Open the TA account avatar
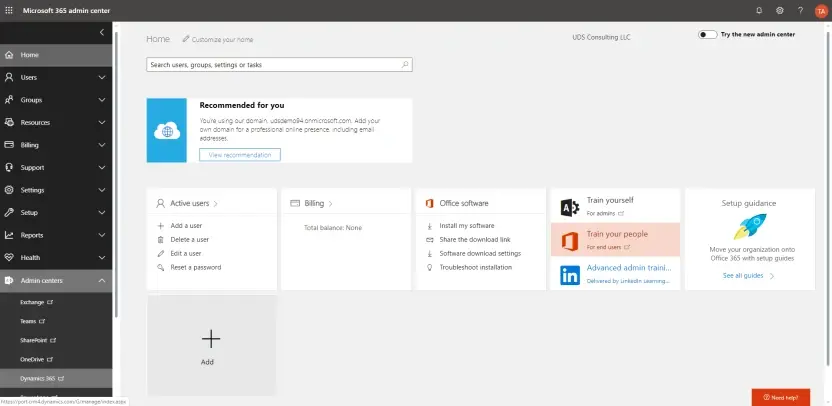This screenshot has width=832, height=406. coord(820,10)
